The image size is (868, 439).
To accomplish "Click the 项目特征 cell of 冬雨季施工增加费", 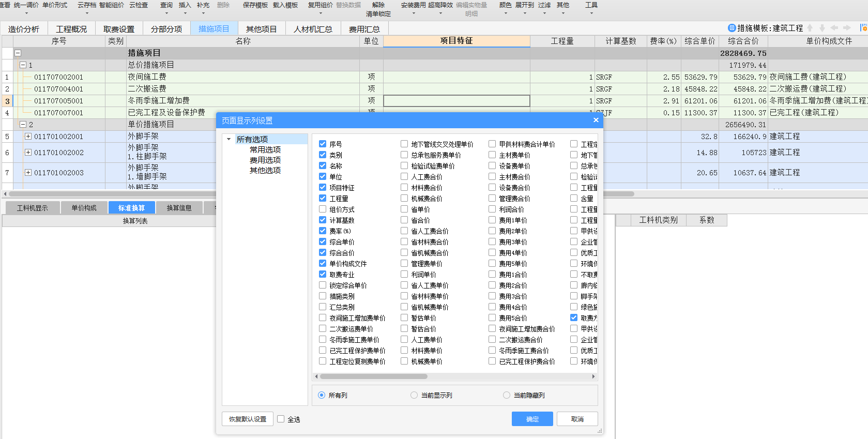I will [456, 101].
